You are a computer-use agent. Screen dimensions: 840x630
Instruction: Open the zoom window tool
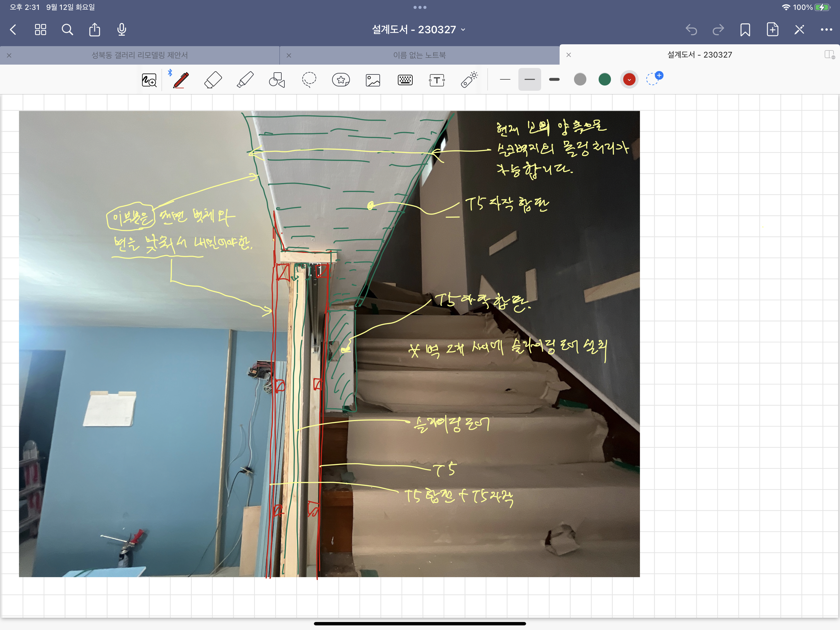[149, 80]
